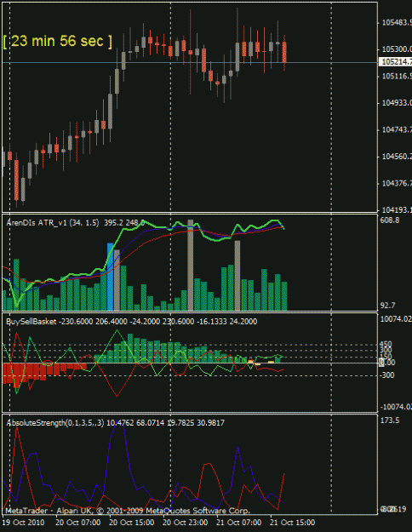The height and width of the screenshot is (532, 412).
Task: Click the 104933.0 price axis label
Action: 397,103
